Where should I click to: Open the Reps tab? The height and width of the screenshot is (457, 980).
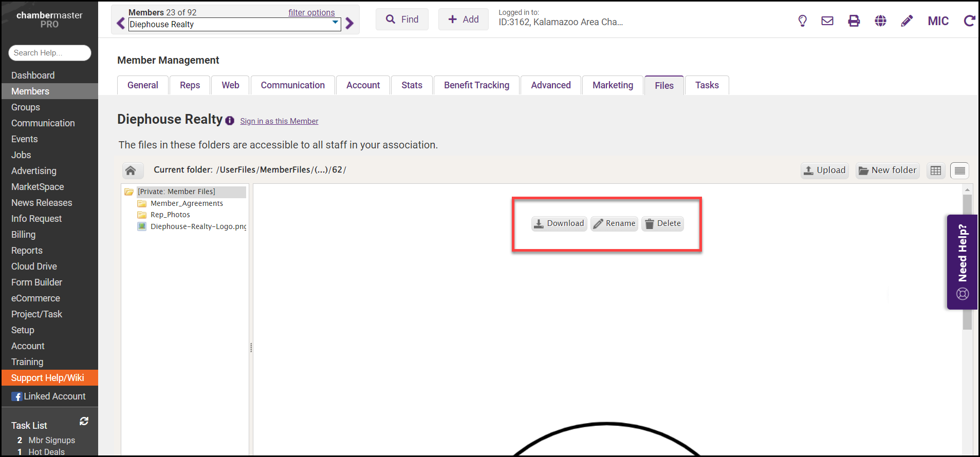[190, 85]
